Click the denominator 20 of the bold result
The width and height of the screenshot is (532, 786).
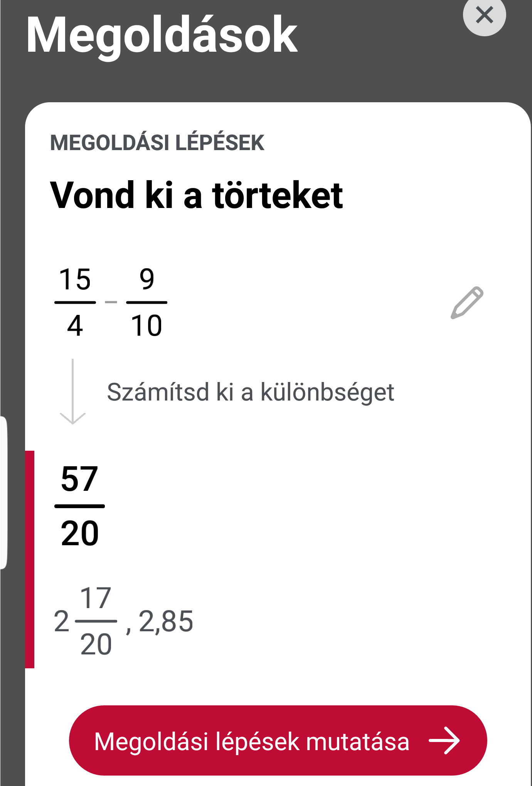click(x=80, y=533)
